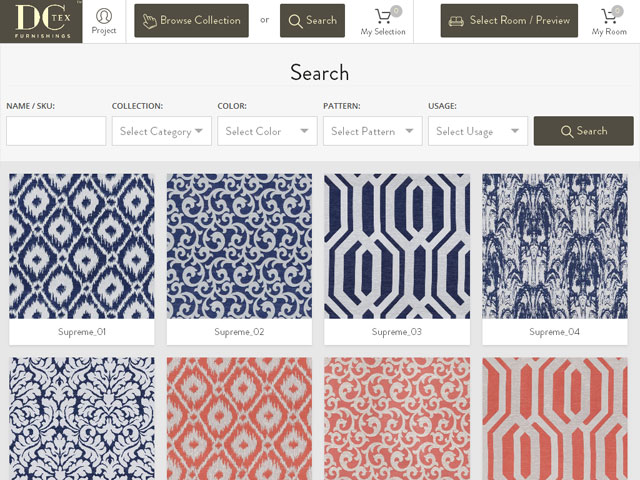Open My Selection cart icon
Viewport: 640px width, 480px height.
383,21
